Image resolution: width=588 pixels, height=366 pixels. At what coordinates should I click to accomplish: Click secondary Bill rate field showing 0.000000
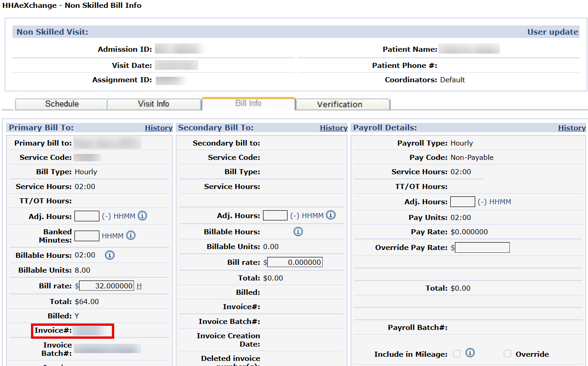(295, 262)
